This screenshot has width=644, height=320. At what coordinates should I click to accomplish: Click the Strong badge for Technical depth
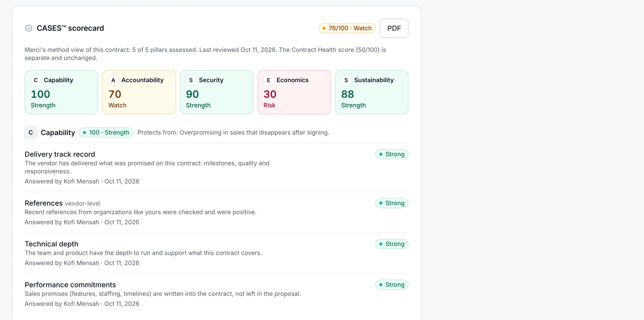(x=392, y=244)
